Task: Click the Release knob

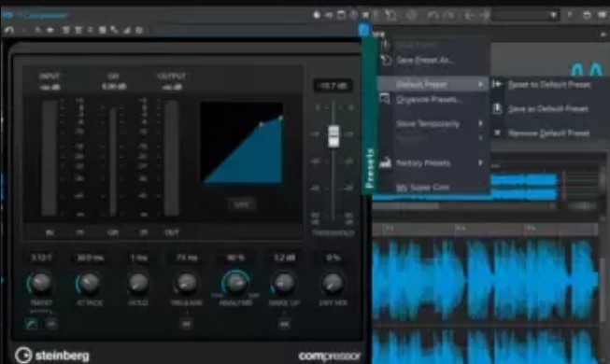Action: click(x=186, y=283)
